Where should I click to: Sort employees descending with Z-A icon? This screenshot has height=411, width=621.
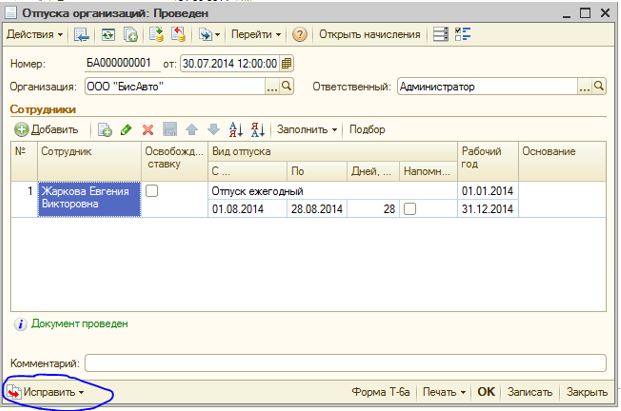pos(257,130)
